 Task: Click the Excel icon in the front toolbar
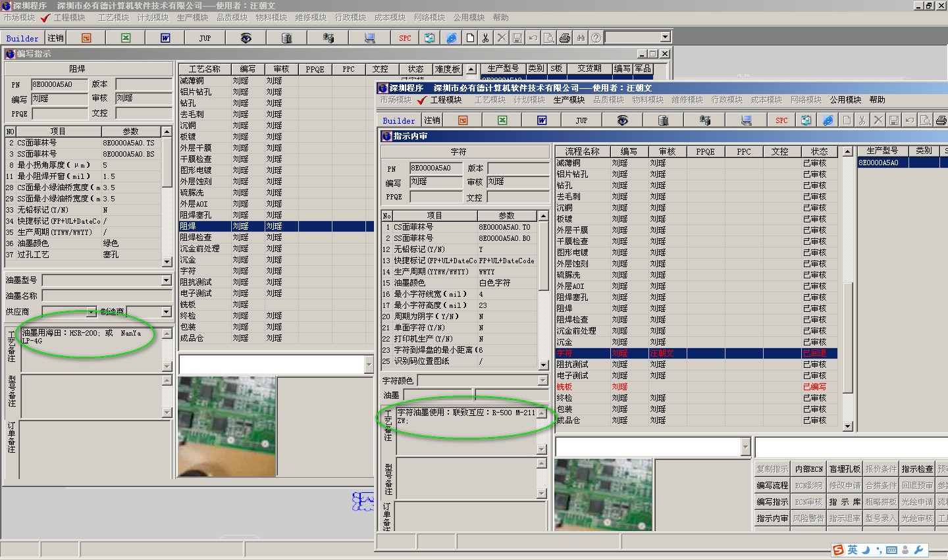(x=502, y=120)
